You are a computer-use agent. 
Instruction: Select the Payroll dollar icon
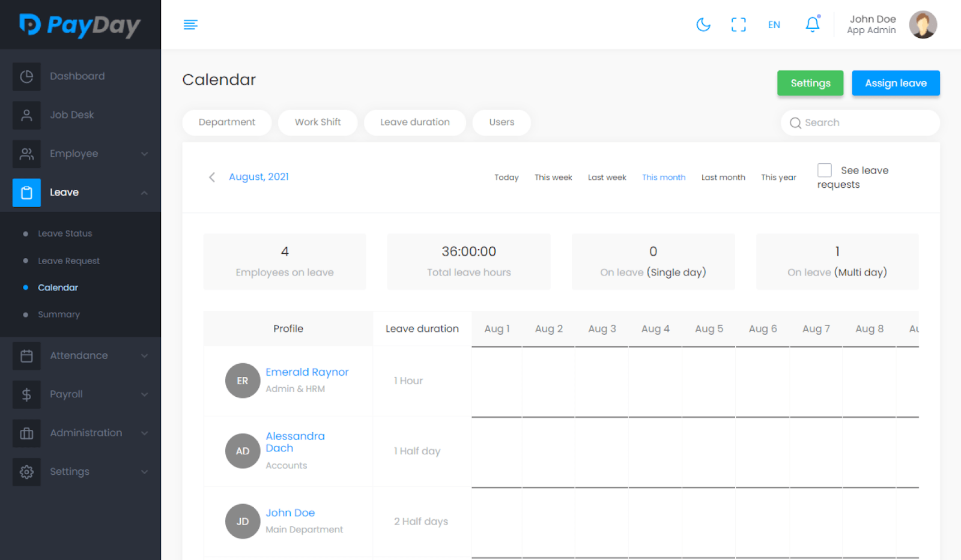coord(26,394)
